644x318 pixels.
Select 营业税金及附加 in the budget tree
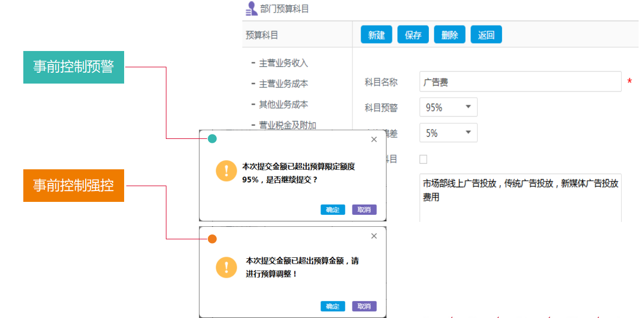(x=287, y=125)
